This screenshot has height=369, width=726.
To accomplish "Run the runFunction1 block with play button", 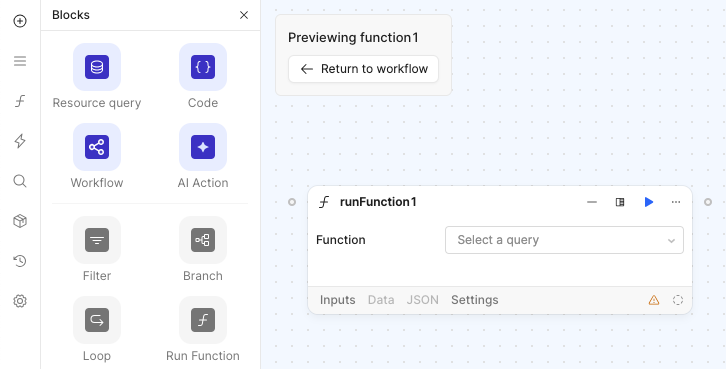I will [649, 202].
